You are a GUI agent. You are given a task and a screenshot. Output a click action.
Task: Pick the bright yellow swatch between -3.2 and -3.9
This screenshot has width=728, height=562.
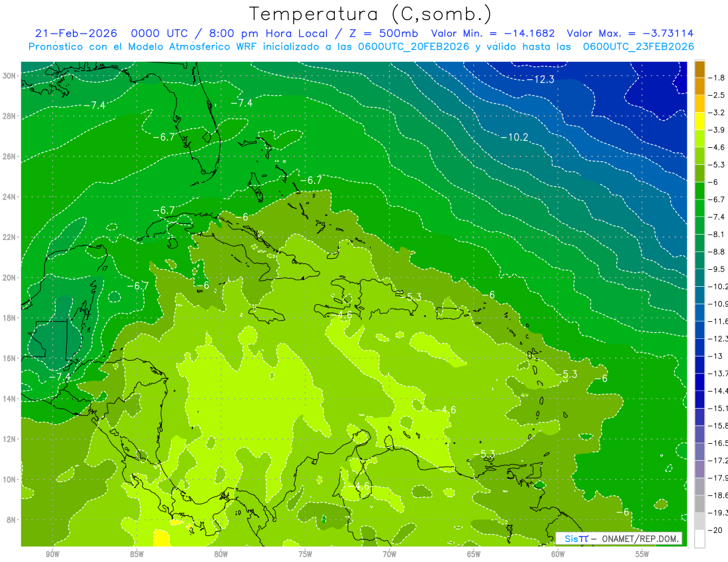point(699,121)
